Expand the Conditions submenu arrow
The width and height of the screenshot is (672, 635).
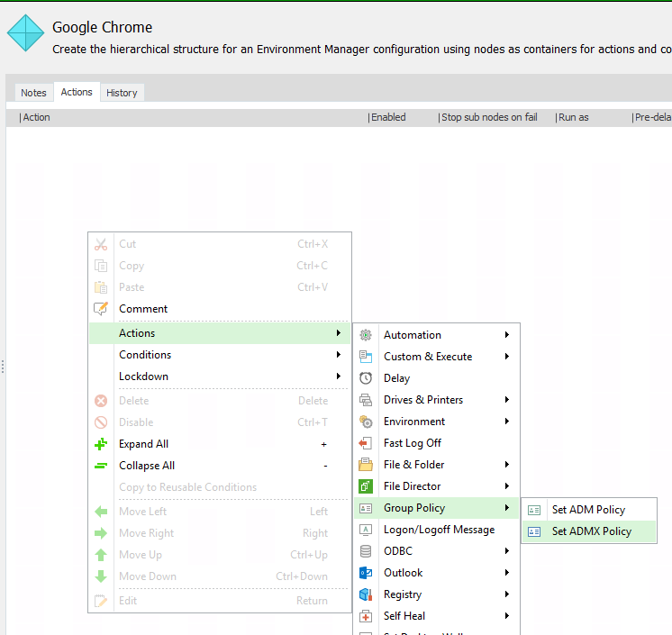point(338,355)
